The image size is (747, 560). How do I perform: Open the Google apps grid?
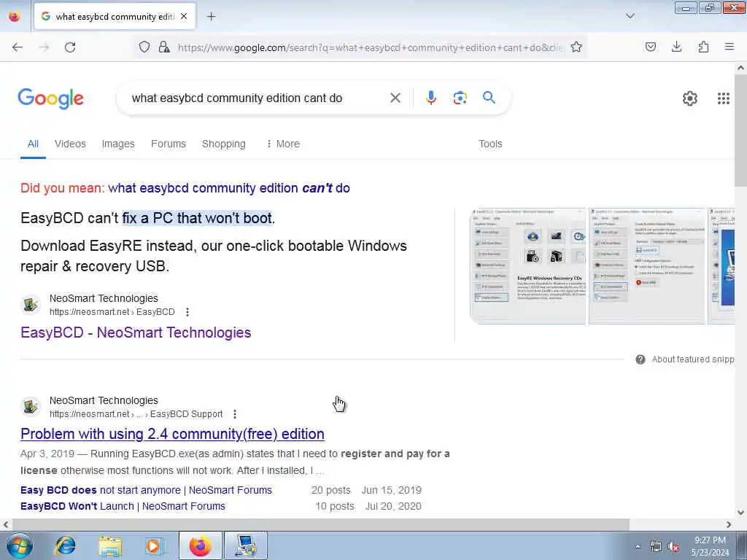tap(723, 98)
